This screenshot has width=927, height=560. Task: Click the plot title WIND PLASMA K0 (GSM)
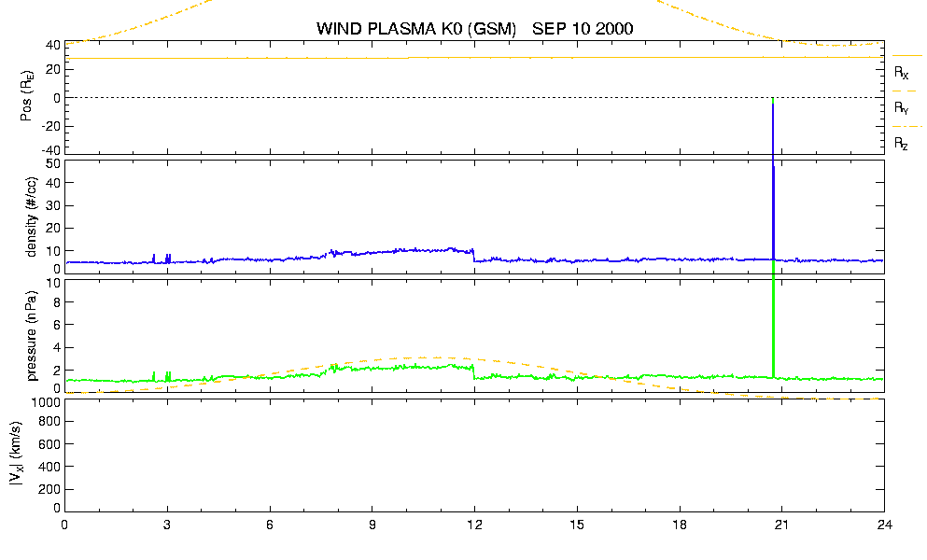tap(416, 28)
